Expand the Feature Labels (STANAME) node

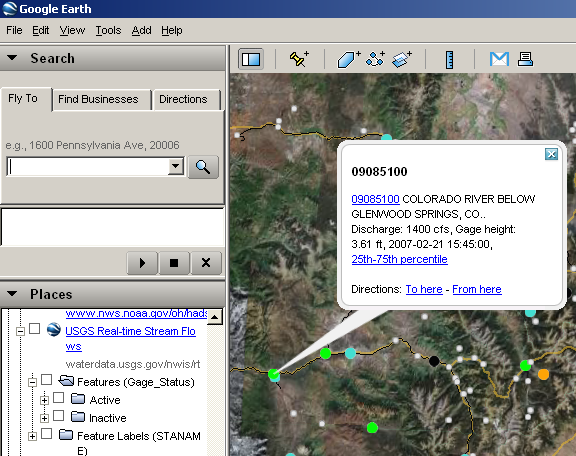coord(32,436)
